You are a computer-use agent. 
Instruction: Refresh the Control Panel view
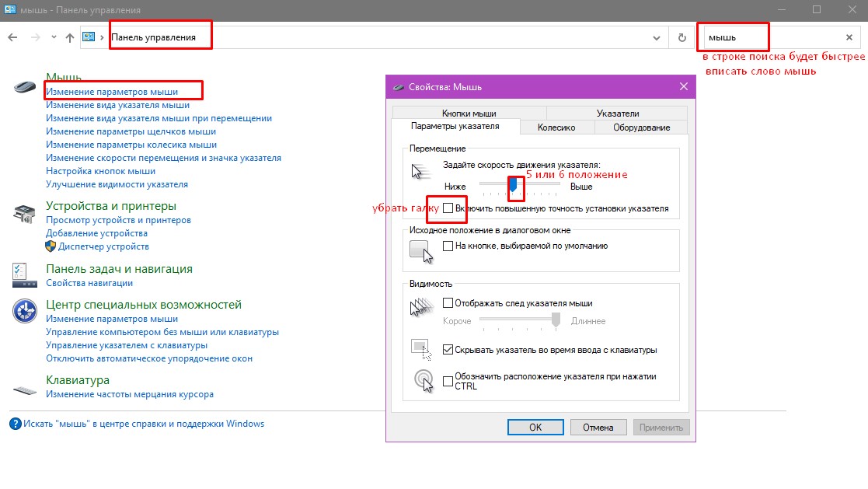[682, 37]
